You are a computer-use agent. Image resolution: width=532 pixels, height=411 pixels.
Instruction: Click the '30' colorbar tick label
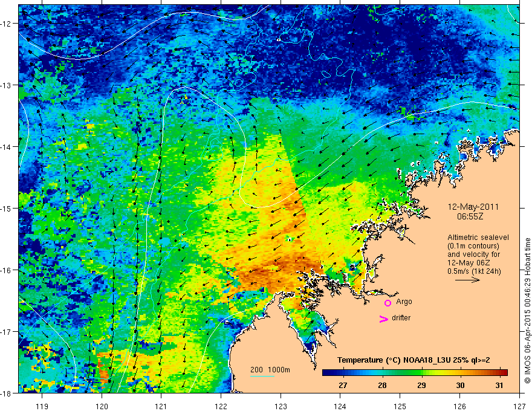click(x=460, y=385)
